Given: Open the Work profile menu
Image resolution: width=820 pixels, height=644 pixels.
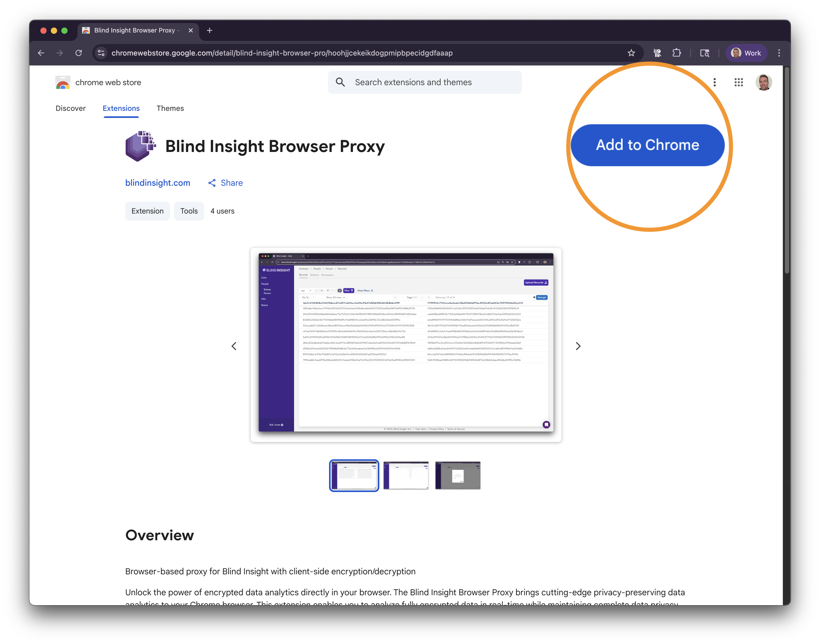Looking at the screenshot, I should click(746, 53).
